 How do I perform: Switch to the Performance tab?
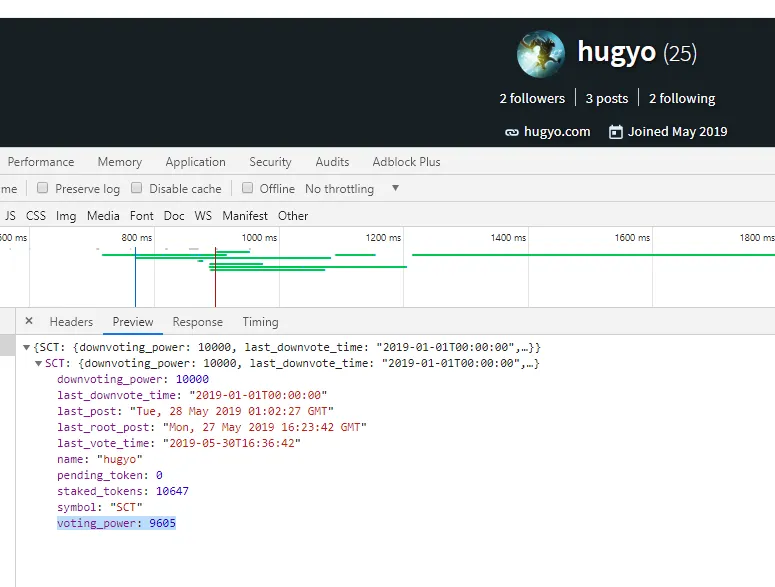41,162
